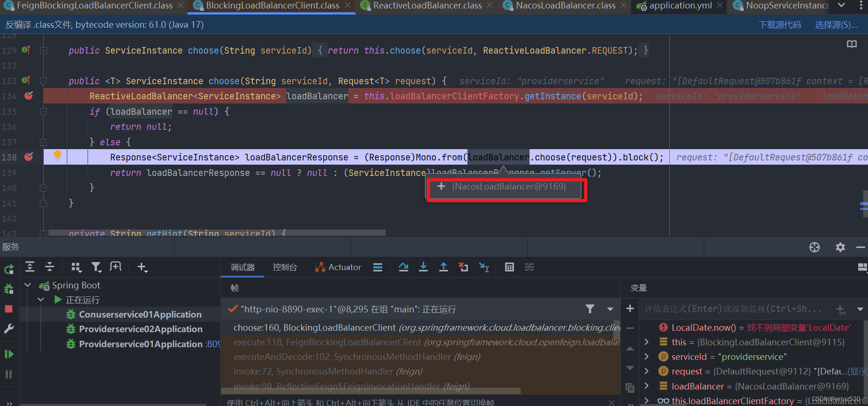This screenshot has height=406, width=868.
Task: Click the lightbulb intention icon on line 138
Action: [57, 155]
